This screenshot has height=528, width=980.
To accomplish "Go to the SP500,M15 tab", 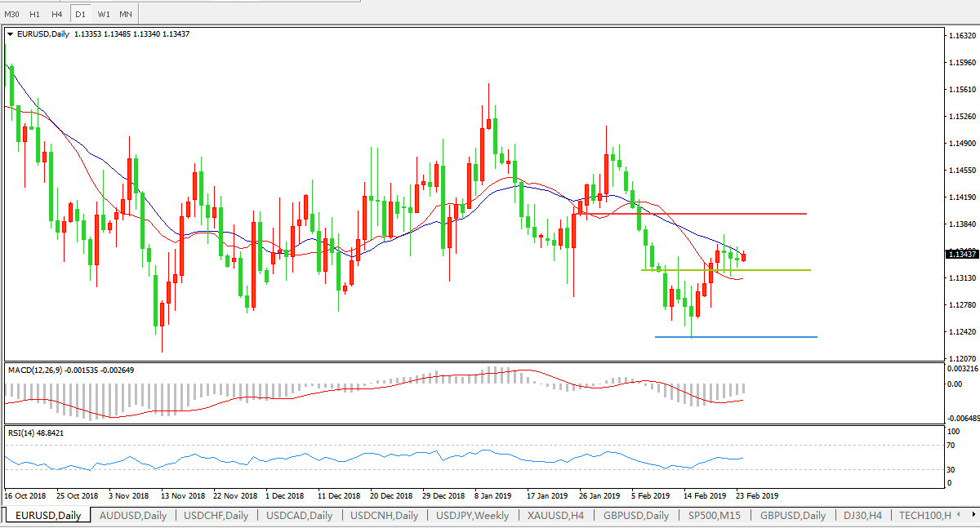I will click(x=715, y=515).
